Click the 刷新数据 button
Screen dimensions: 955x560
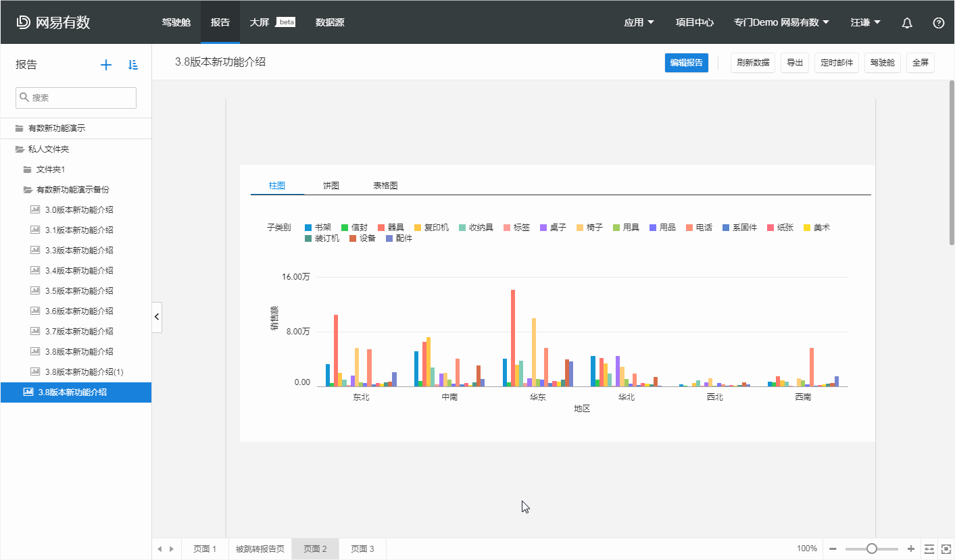point(753,63)
